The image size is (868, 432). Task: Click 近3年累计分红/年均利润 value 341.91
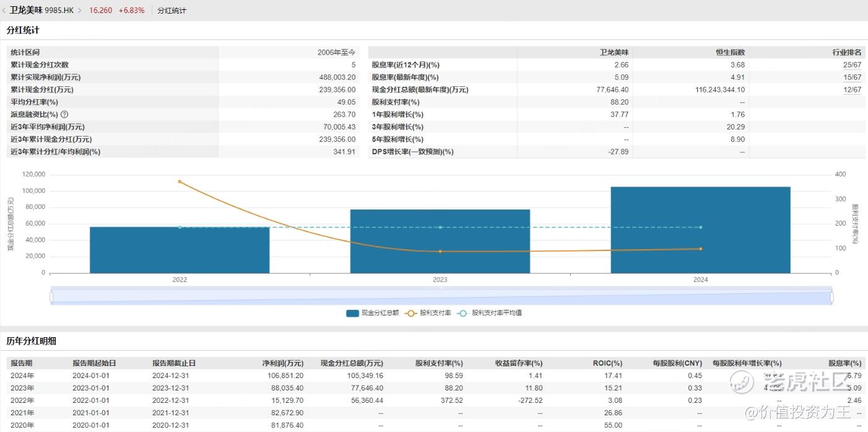(345, 152)
